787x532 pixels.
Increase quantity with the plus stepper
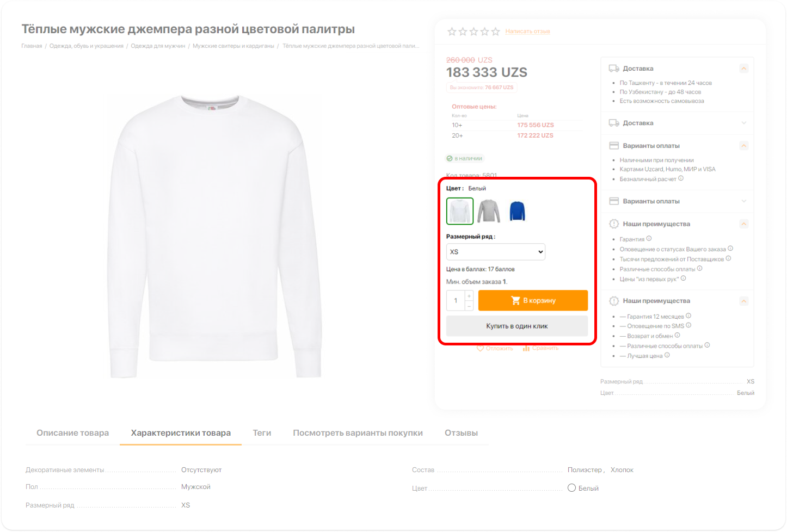(469, 296)
